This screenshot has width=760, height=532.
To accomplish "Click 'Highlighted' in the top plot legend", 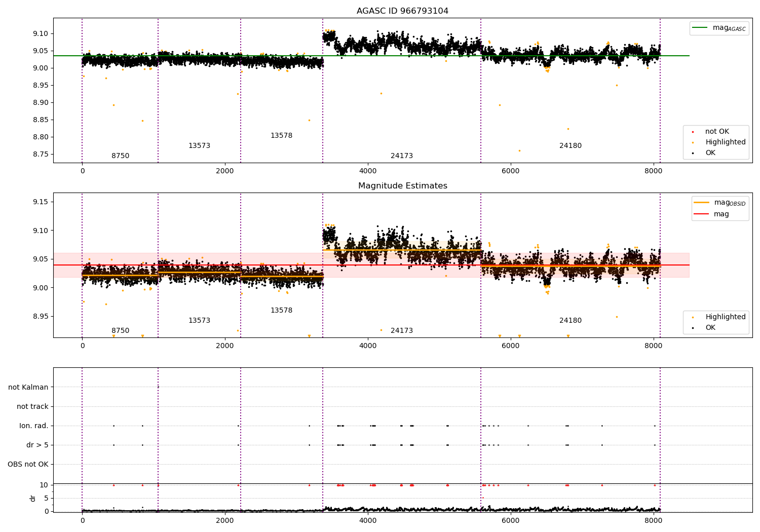I will [726, 142].
